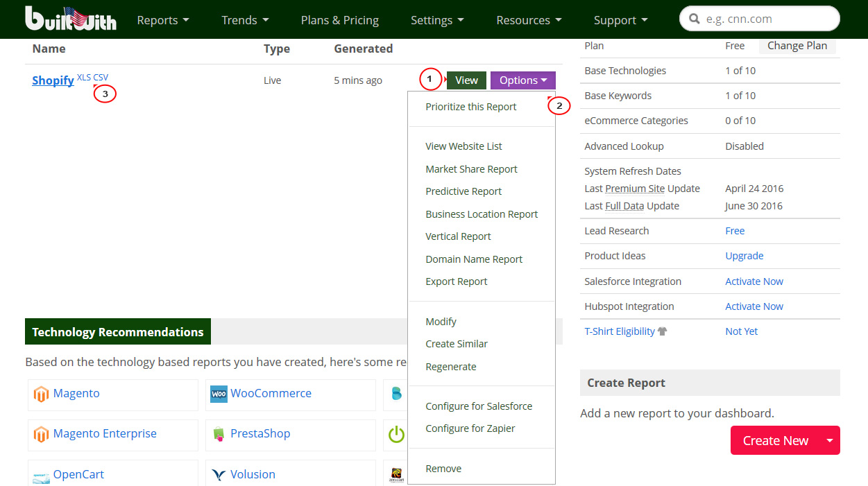
Task: Choose View Website List
Action: coord(463,146)
